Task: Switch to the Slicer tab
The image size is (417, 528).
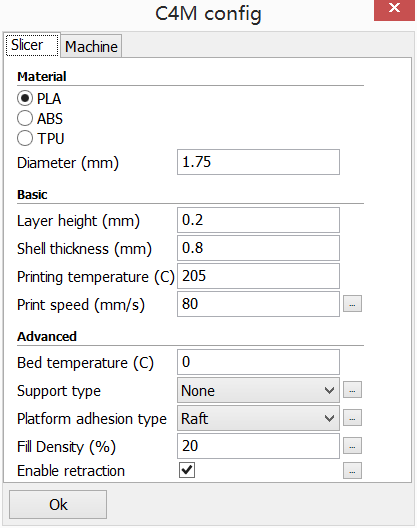Action: [32, 45]
